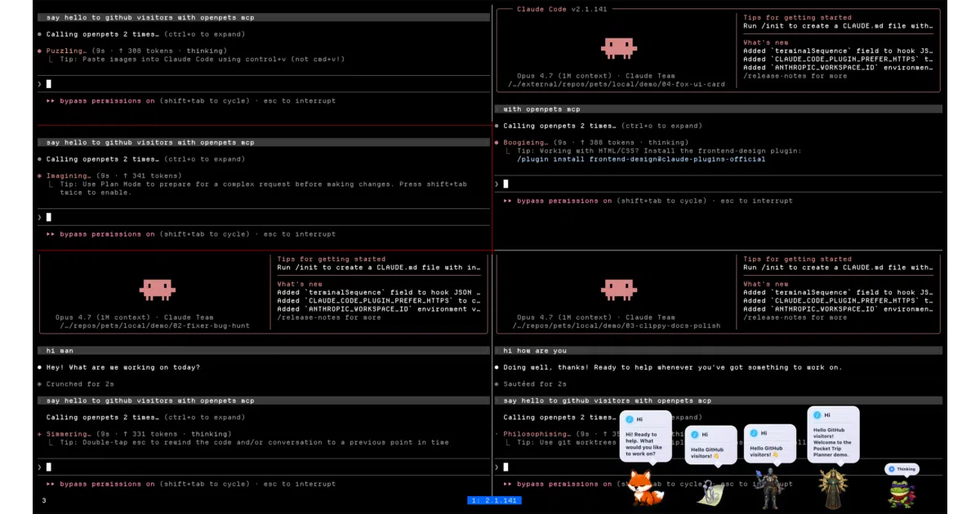Click the Claude mascot in the 02-fixer-bug-hunt pane
Image resolution: width=980 pixels, height=514 pixels.
157,289
